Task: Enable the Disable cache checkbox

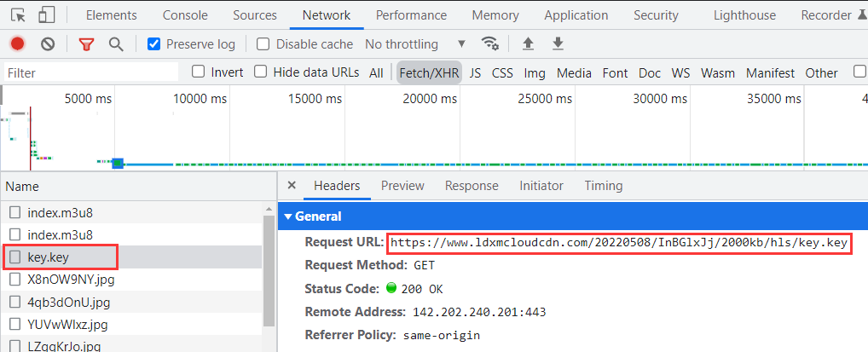Action: click(x=263, y=44)
